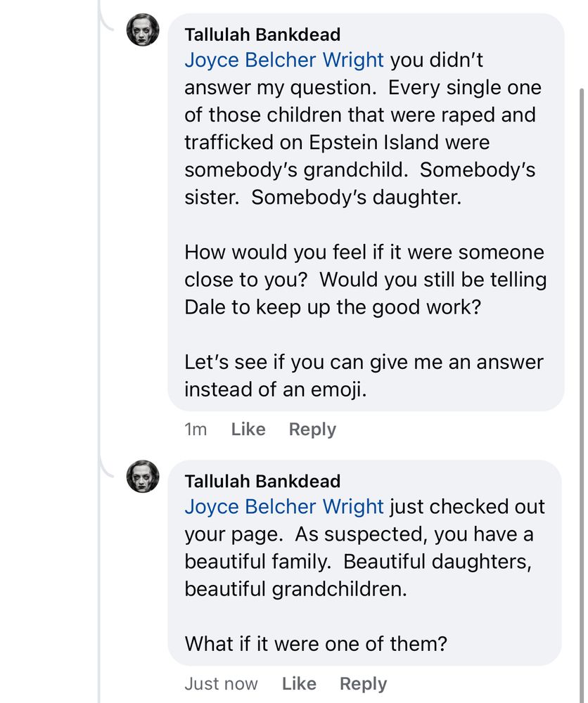Reply to the comment posted Just now
588x703 pixels.
point(363,683)
